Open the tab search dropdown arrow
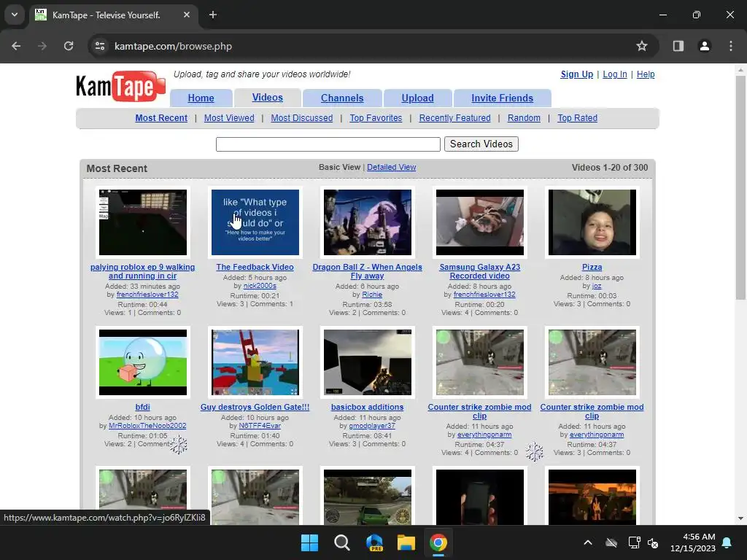 coord(15,15)
